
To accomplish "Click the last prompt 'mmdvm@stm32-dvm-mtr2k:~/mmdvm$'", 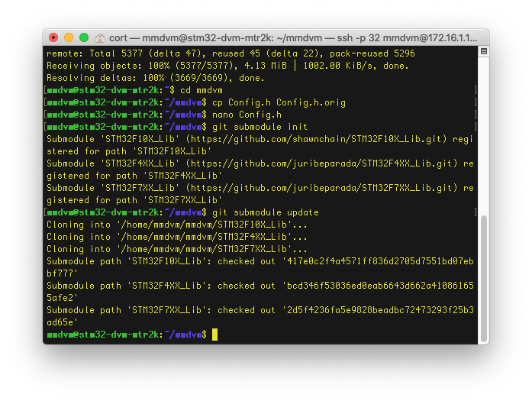I will (x=127, y=335).
